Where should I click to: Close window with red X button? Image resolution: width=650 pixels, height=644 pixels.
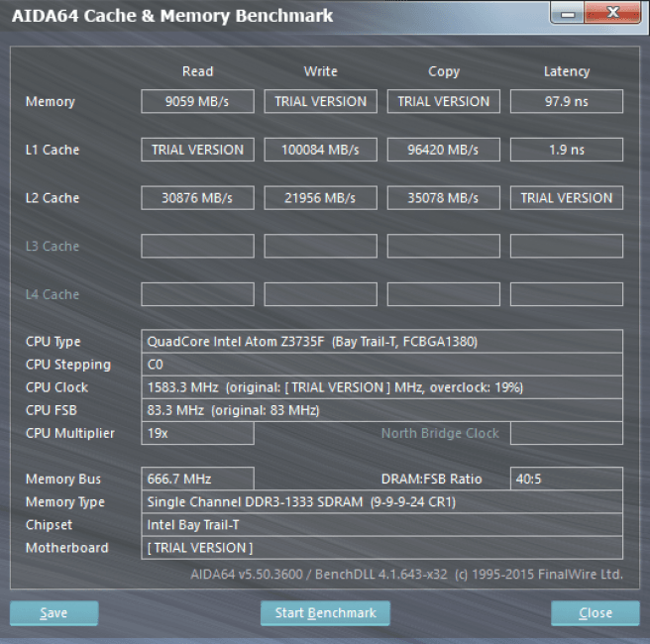pos(612,13)
